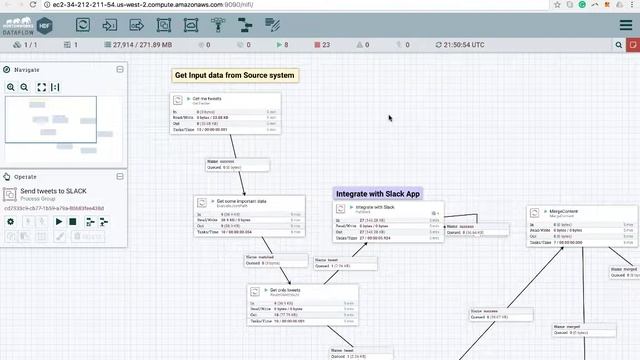Click the active threads count indicator
Image resolution: width=640 pixels, height=360 pixels.
(71, 45)
